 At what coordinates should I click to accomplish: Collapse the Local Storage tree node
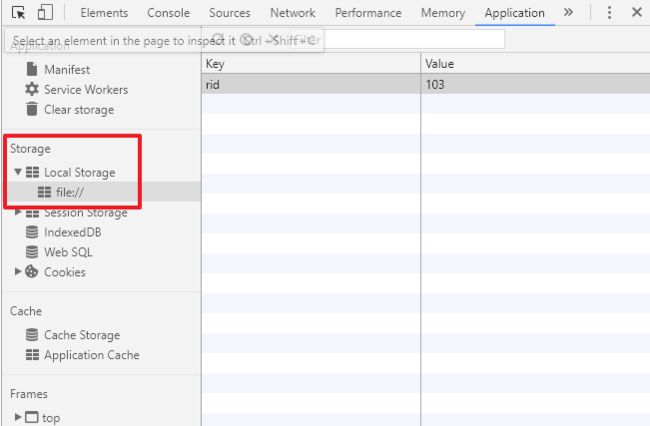point(17,172)
